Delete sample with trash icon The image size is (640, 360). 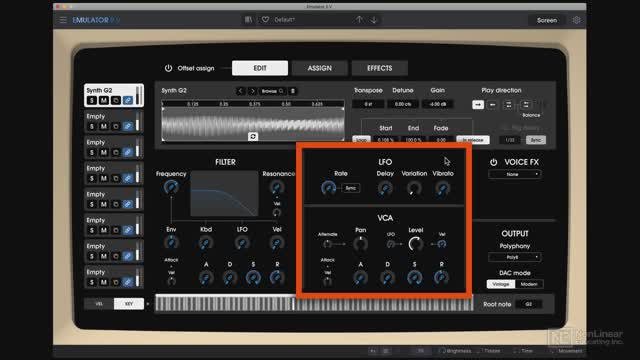pos(293,91)
